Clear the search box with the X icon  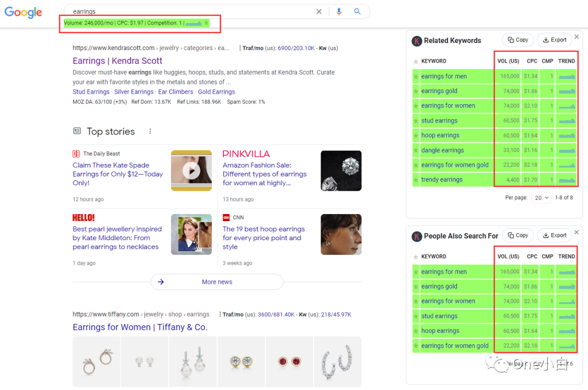[x=318, y=11]
